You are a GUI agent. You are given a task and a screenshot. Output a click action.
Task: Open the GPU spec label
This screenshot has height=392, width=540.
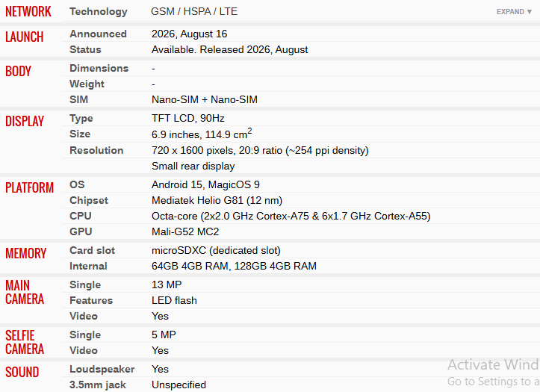point(81,231)
